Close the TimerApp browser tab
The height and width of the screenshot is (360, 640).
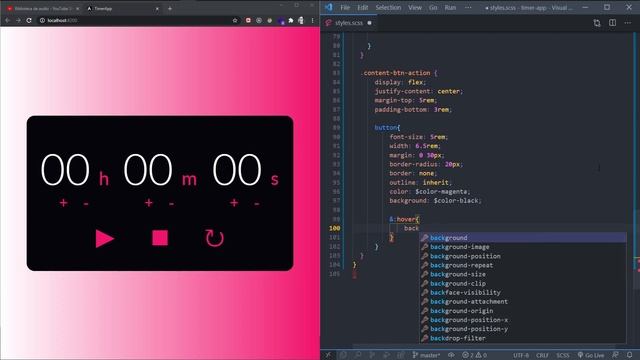(x=157, y=9)
